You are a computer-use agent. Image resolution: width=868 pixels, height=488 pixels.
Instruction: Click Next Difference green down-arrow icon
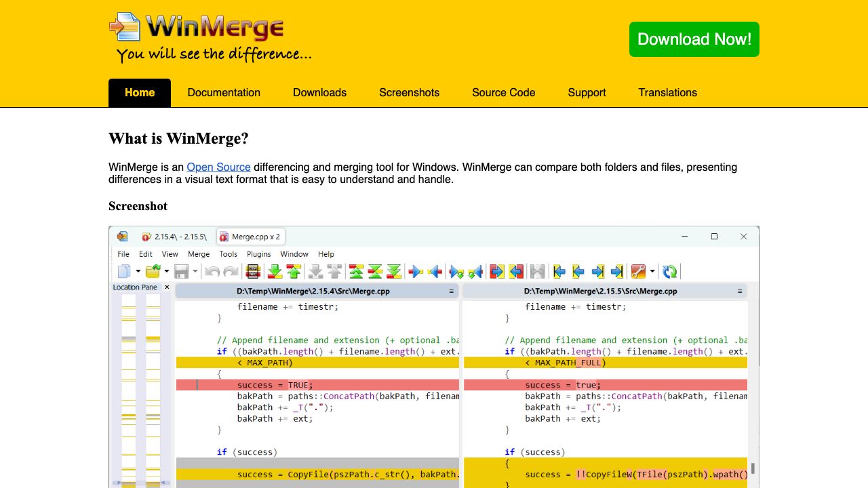[x=275, y=272]
